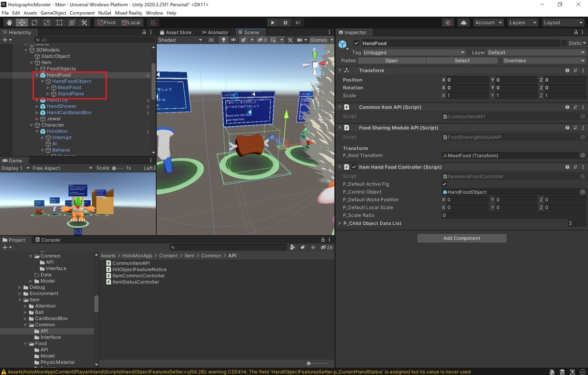Open the cloud services icon
Screen dimensions: 588x375
(464, 23)
